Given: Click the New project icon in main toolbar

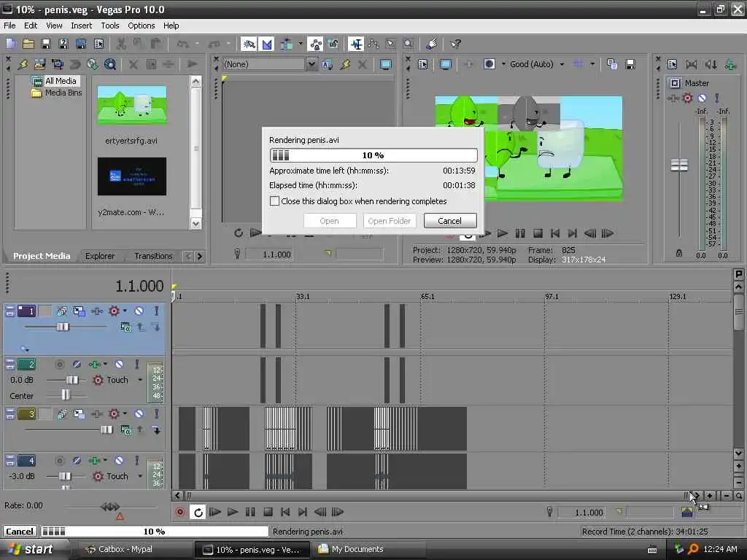Looking at the screenshot, I should 11,44.
